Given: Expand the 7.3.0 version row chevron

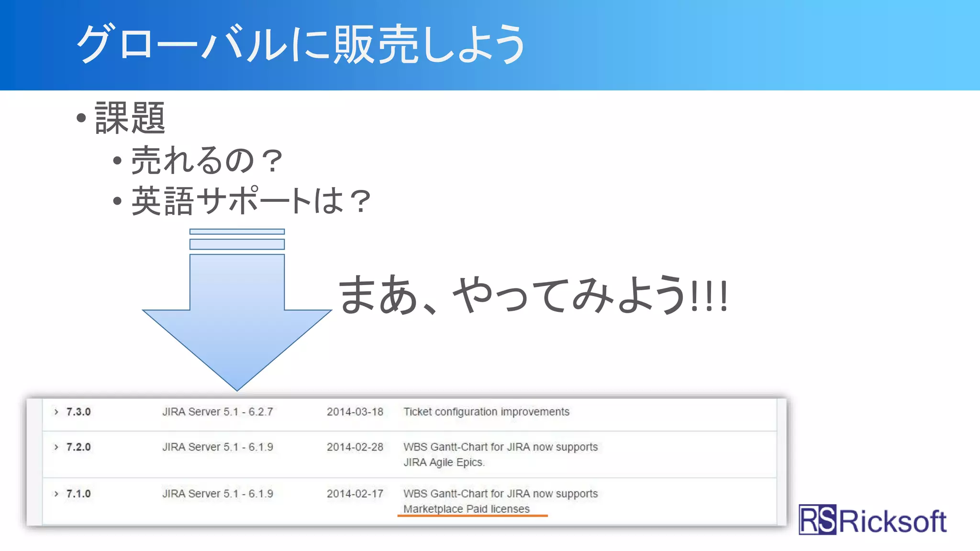Looking at the screenshot, I should click(x=56, y=412).
